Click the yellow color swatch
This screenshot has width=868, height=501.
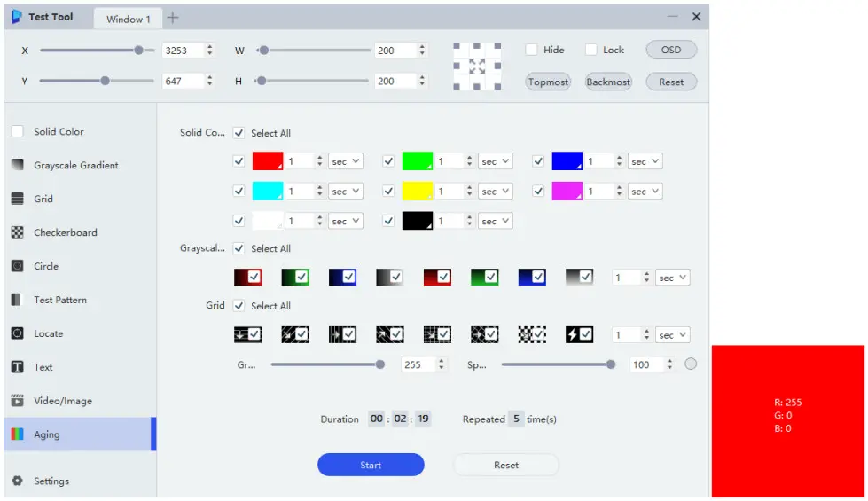click(x=418, y=191)
